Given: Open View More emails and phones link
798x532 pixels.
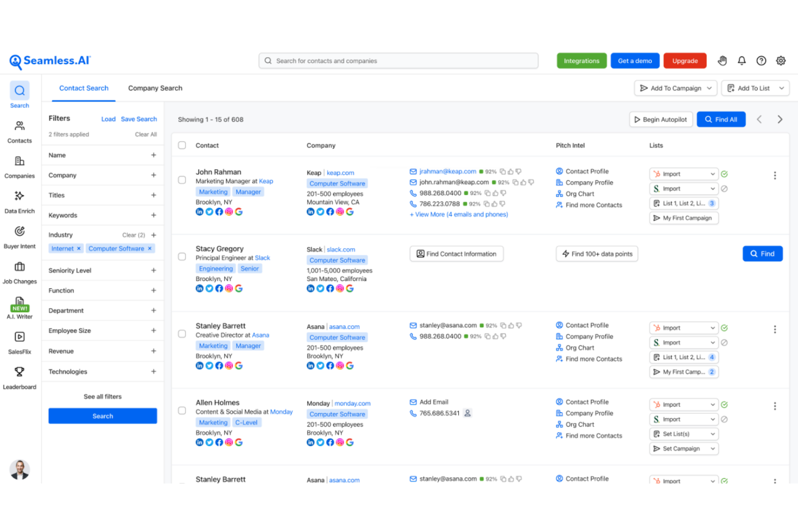Looking at the screenshot, I should coord(459,215).
